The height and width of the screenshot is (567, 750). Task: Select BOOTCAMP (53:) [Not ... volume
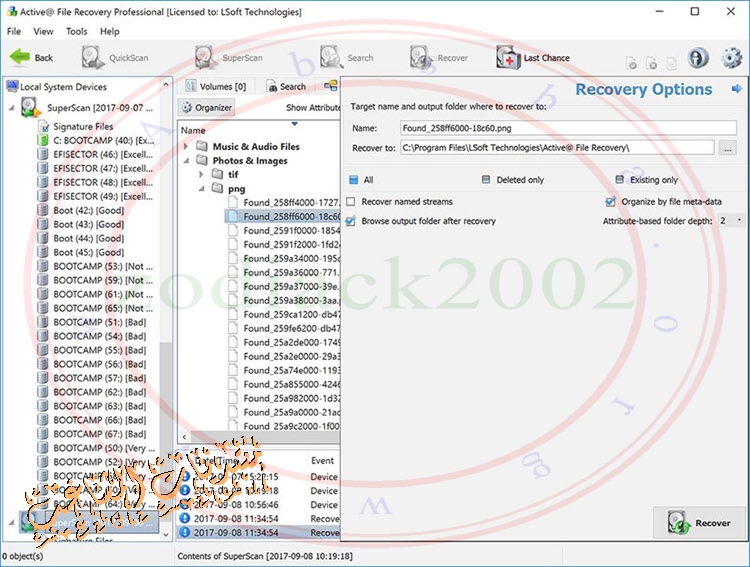(x=96, y=266)
